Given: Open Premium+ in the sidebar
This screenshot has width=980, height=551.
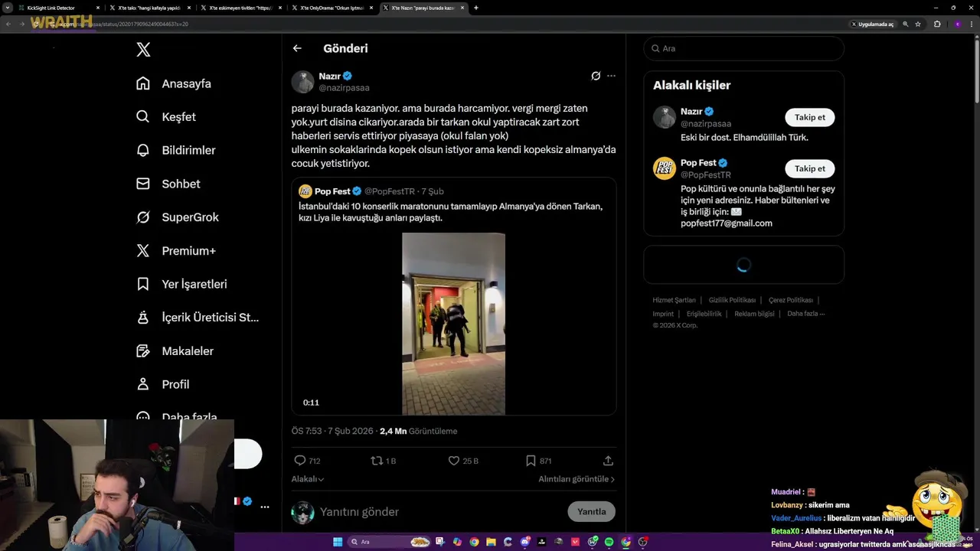Looking at the screenshot, I should click(175, 250).
